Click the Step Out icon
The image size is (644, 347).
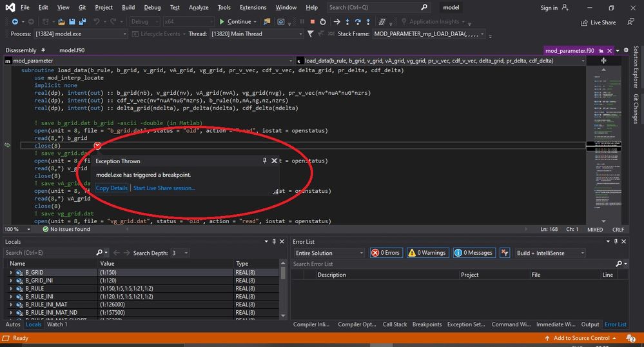368,22
